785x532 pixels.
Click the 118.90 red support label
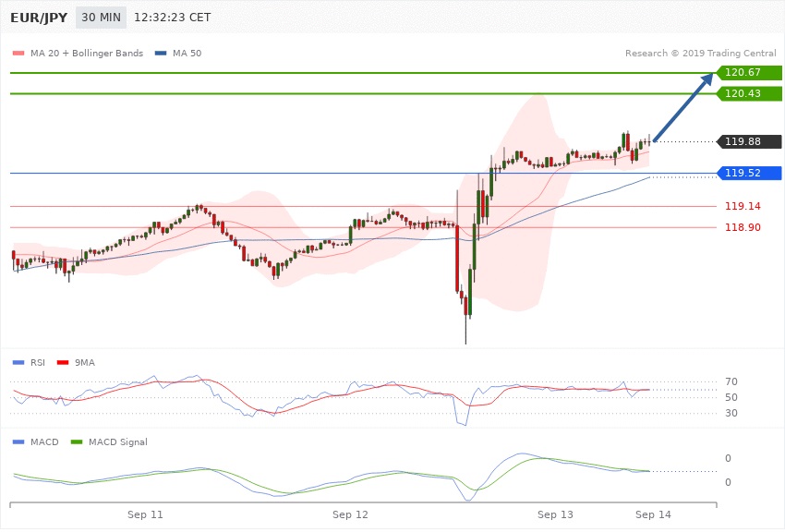(743, 228)
